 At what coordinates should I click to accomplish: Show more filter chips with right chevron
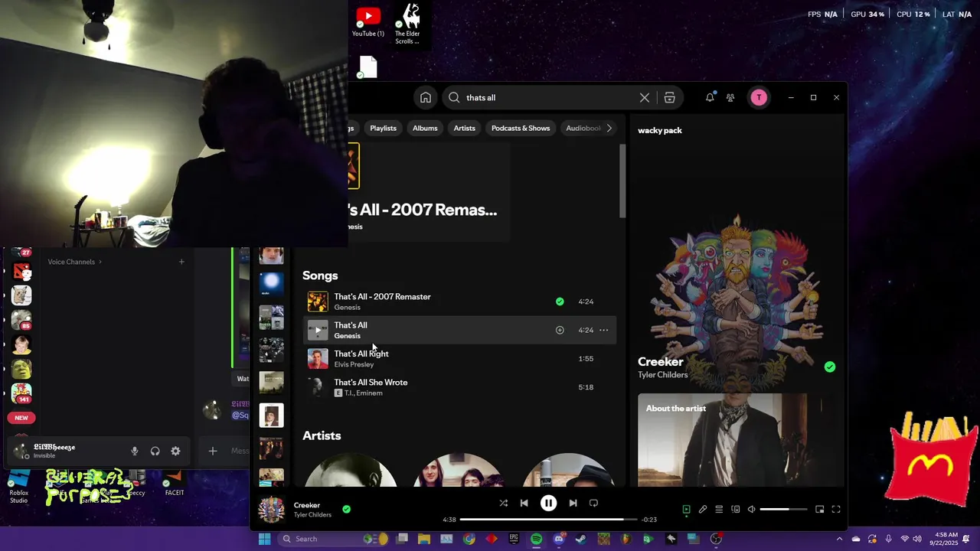coord(609,128)
